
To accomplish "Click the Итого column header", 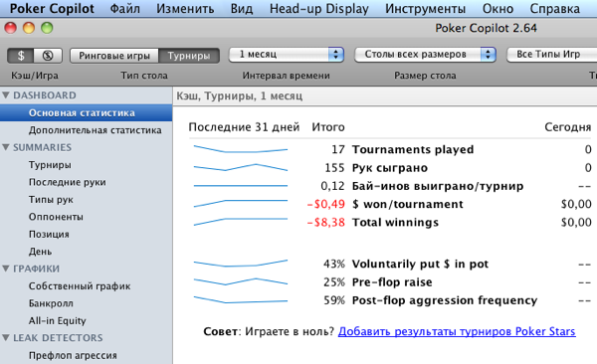I will (x=328, y=127).
